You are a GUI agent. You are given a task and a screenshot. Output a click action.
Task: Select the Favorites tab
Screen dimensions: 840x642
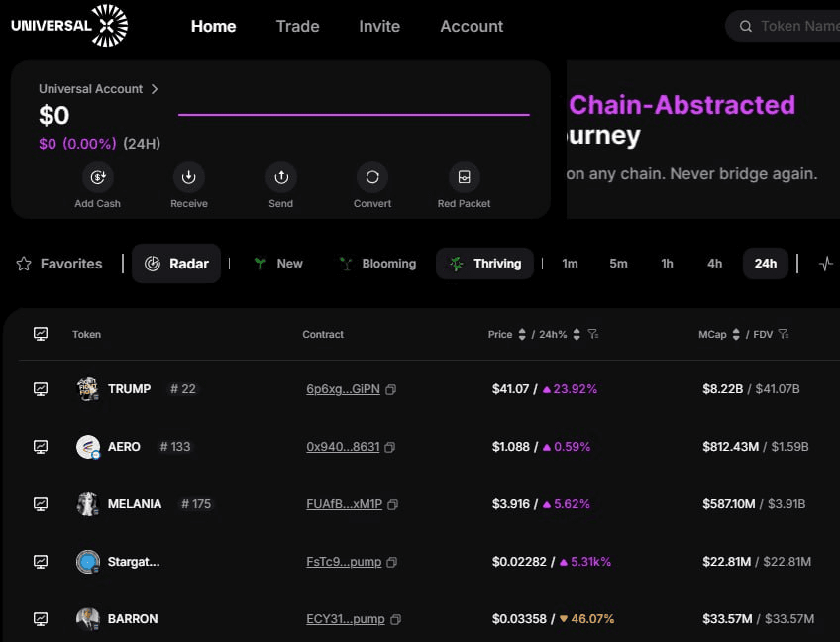tap(59, 264)
